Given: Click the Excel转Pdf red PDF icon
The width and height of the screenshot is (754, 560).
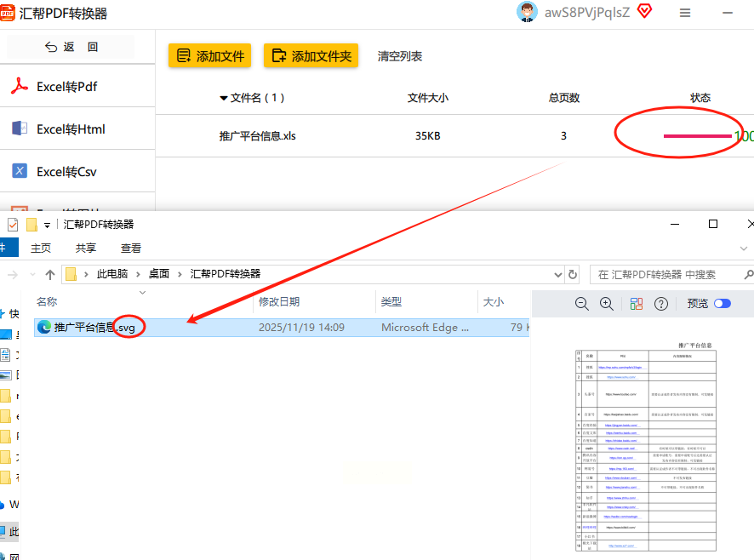Looking at the screenshot, I should [x=20, y=86].
